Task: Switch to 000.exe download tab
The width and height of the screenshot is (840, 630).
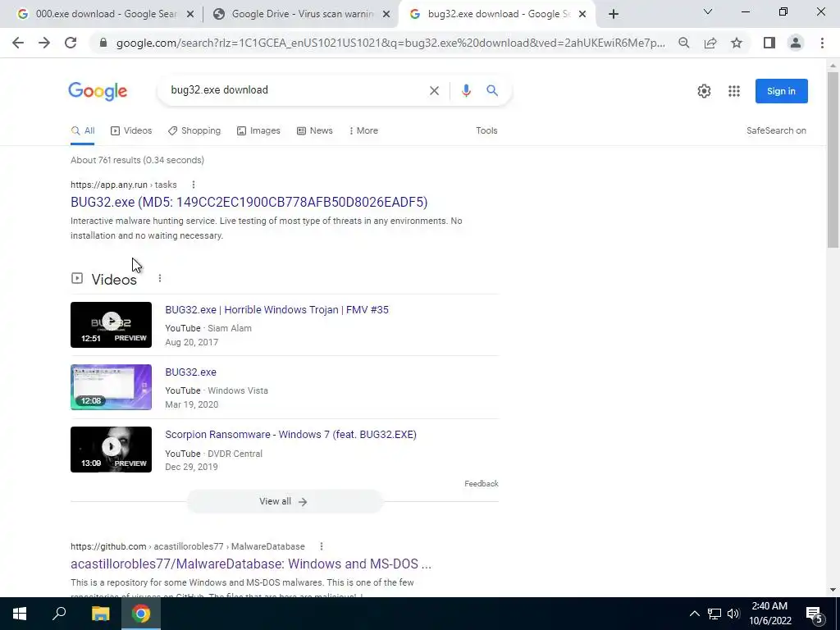Action: [106, 14]
